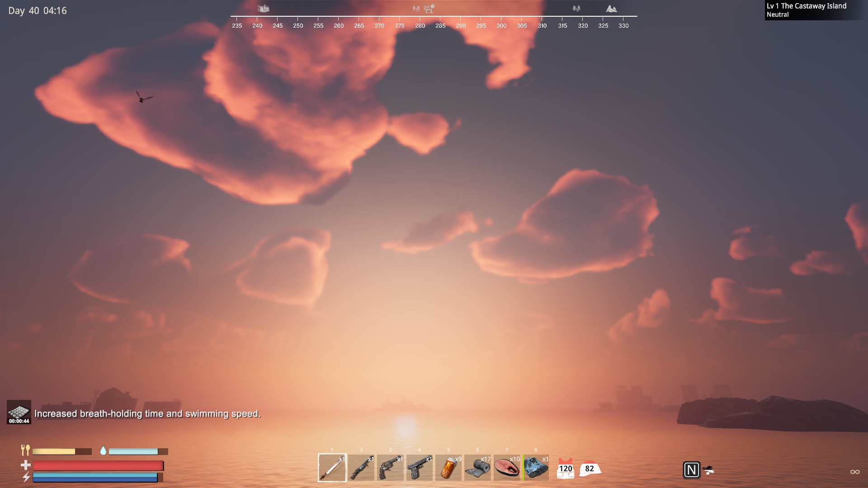Click the red health bar

coord(98,466)
